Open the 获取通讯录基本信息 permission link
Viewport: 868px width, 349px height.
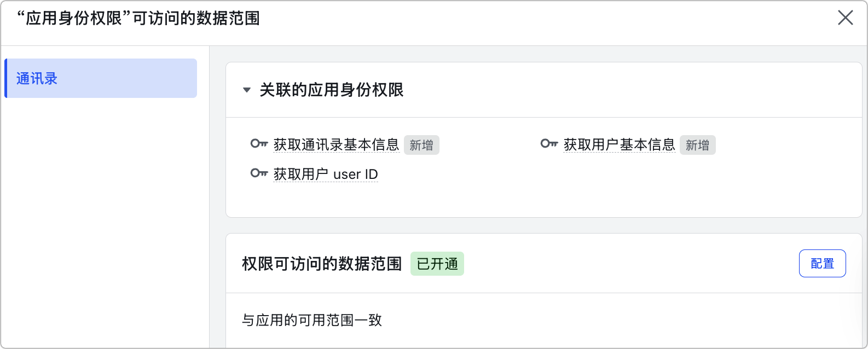click(336, 145)
